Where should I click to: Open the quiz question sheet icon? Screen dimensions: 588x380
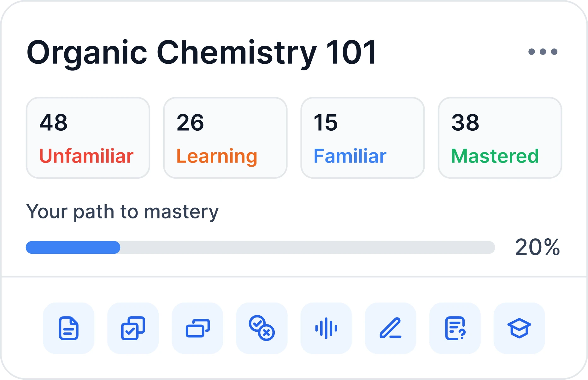click(455, 328)
